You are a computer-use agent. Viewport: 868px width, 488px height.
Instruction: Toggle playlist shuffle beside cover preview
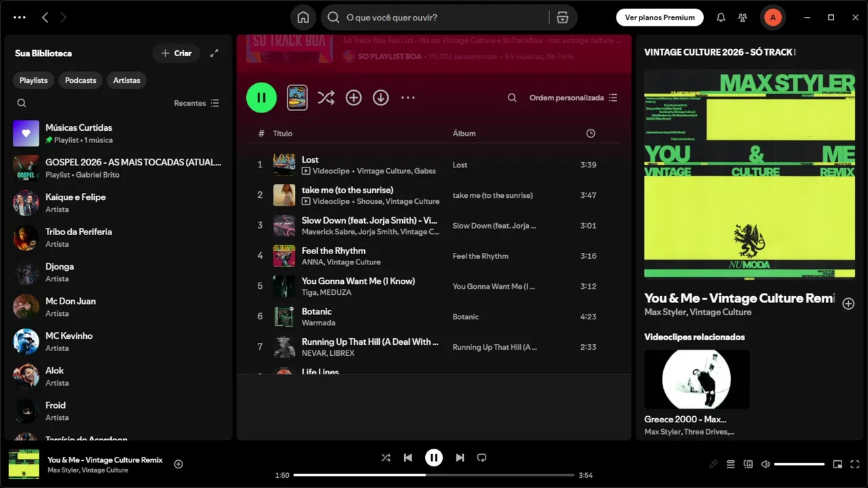click(x=326, y=98)
